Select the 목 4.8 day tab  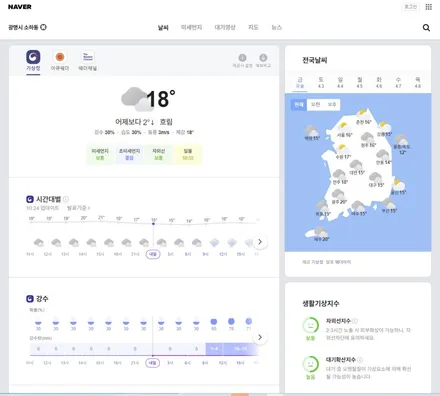click(418, 82)
